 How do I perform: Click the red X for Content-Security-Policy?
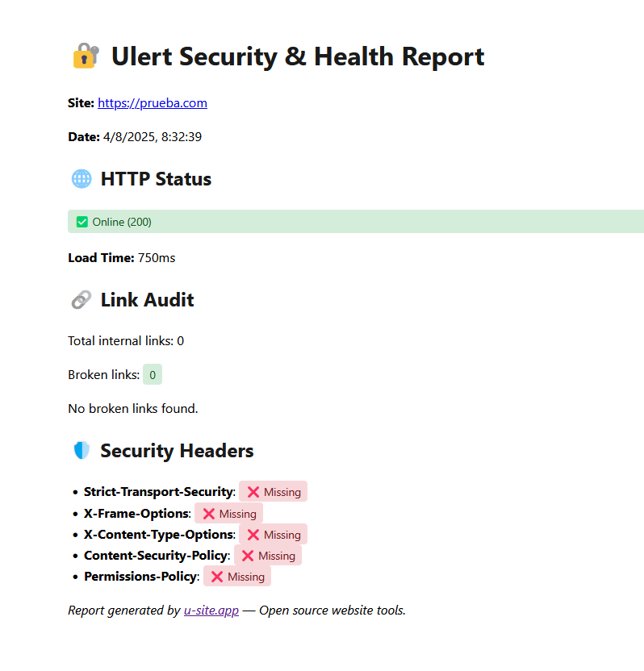[x=248, y=556]
